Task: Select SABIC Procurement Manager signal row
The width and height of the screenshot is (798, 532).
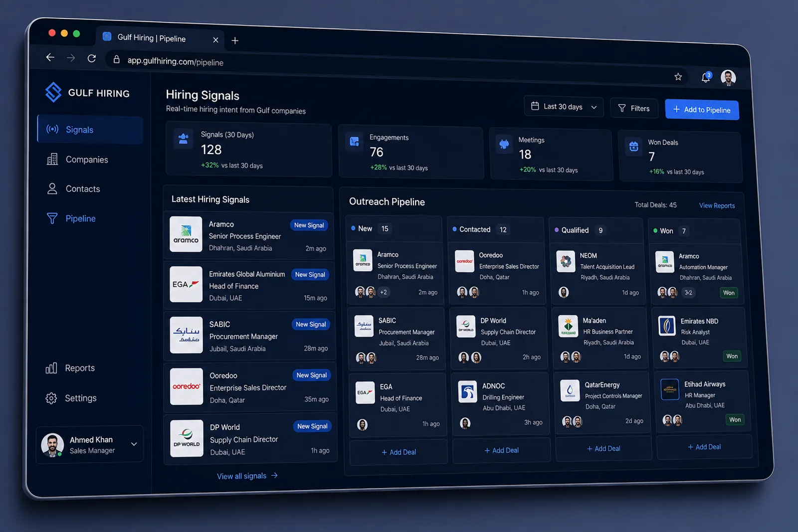Action: tap(249, 335)
